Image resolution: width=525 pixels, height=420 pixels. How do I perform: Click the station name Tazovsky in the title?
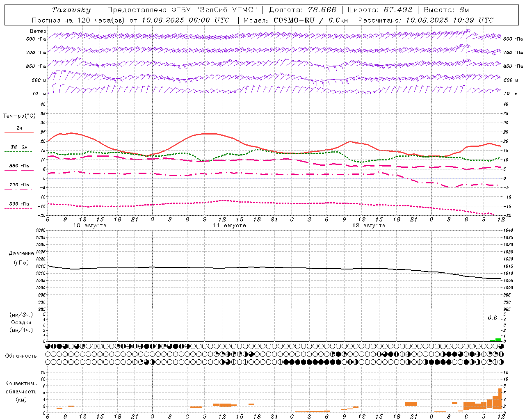(71, 10)
